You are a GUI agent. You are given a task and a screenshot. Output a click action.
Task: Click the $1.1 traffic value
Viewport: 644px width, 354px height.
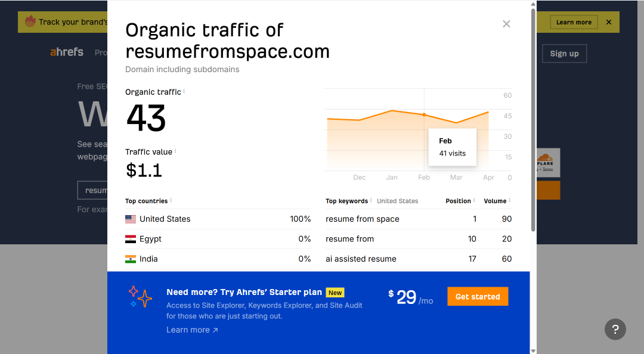coord(144,170)
